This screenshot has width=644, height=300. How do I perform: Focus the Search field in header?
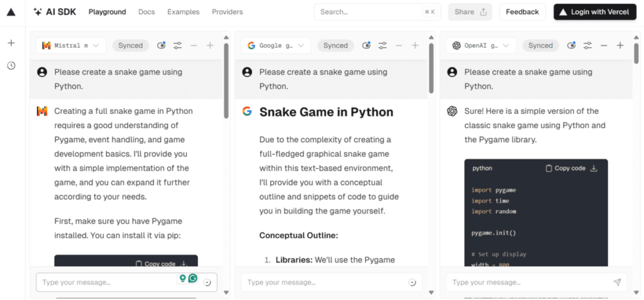pos(377,12)
